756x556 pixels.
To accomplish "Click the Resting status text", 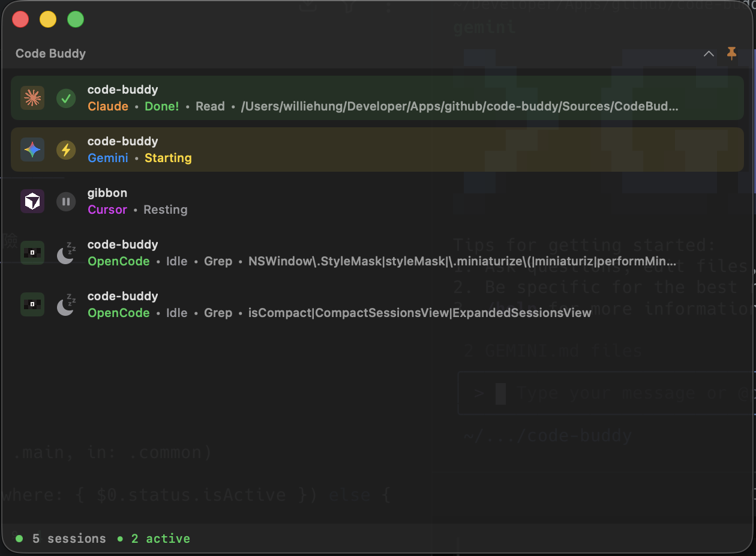I will click(x=166, y=210).
